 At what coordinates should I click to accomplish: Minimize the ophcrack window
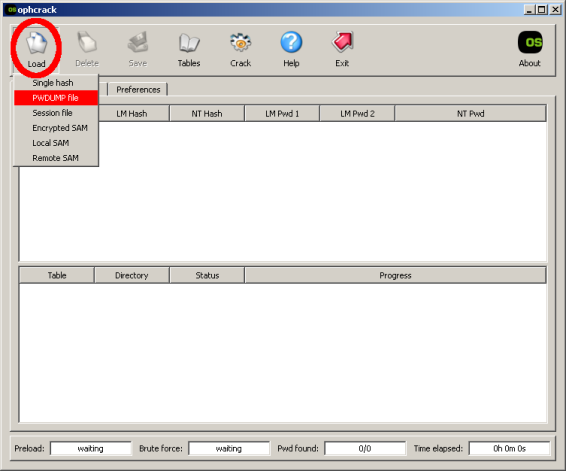point(529,10)
